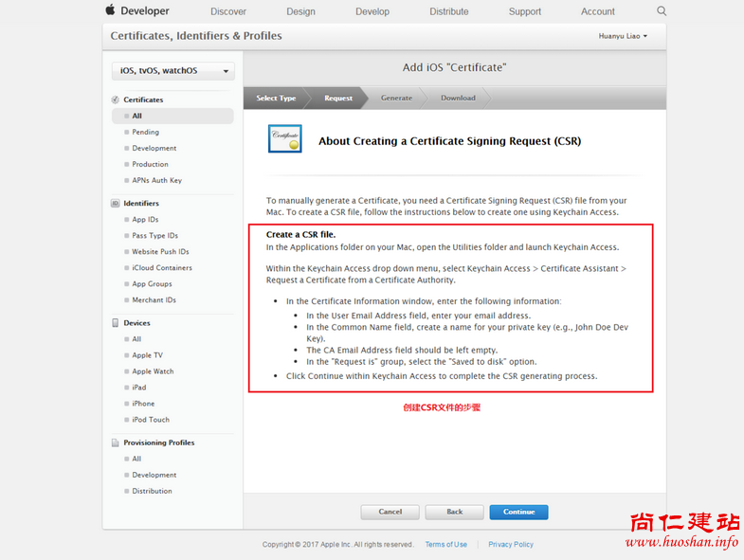Image resolution: width=744 pixels, height=560 pixels.
Task: Select APNs Auth Key under Certificates
Action: coord(156,180)
